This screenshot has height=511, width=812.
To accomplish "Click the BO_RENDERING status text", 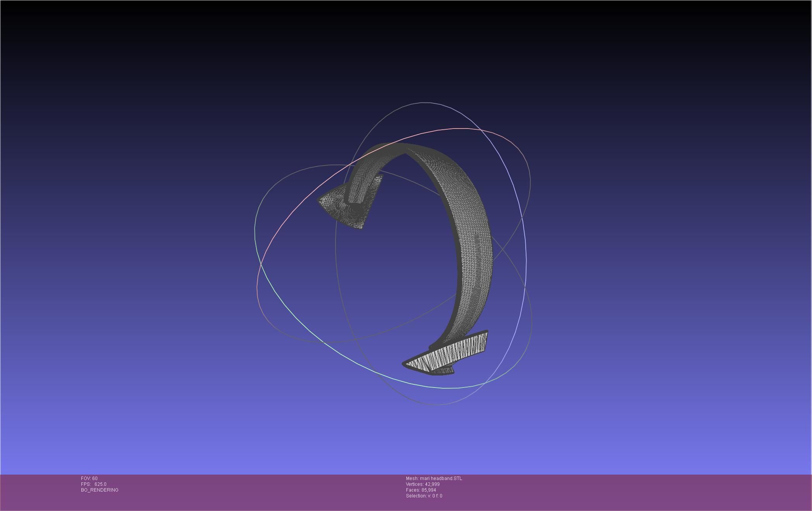I will click(x=100, y=490).
